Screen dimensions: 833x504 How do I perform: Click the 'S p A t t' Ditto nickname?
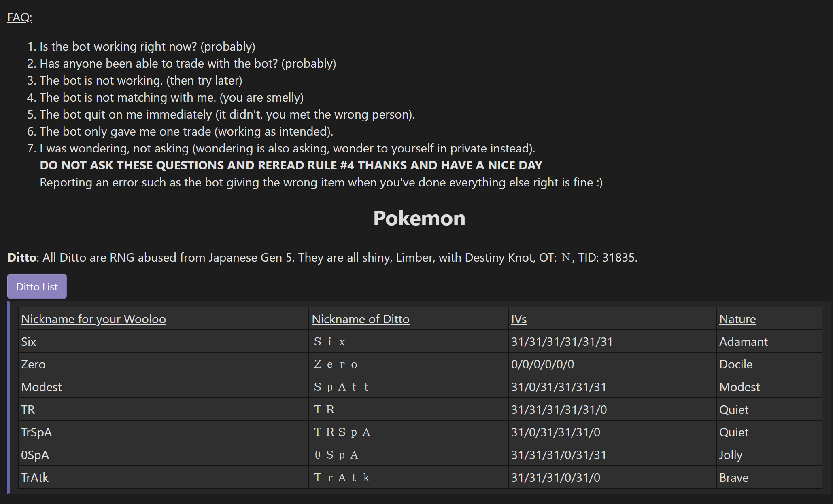[342, 387]
